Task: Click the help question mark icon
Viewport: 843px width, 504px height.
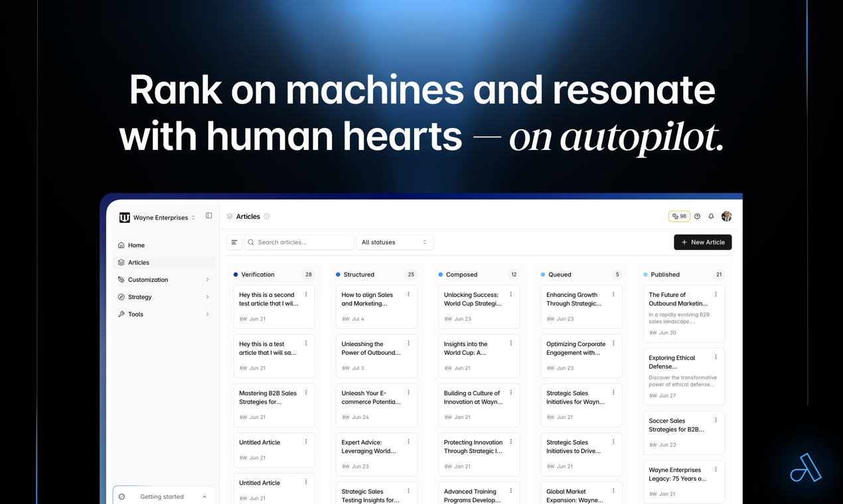Action: pos(697,217)
